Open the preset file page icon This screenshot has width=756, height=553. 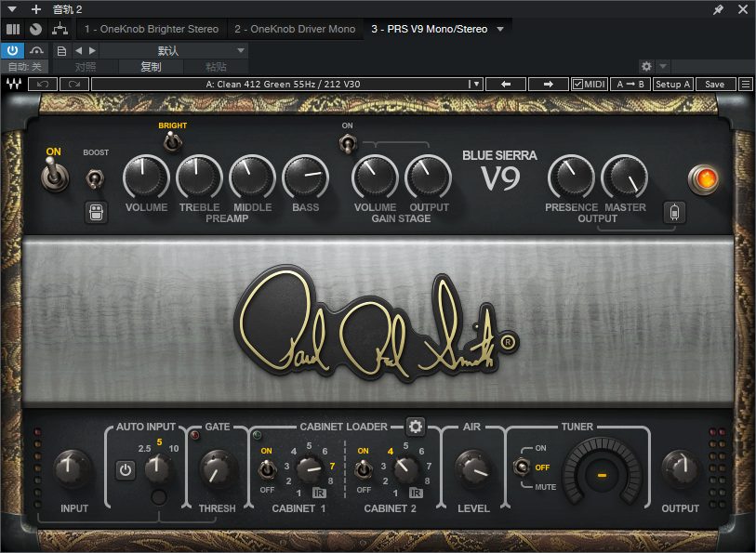tap(61, 50)
